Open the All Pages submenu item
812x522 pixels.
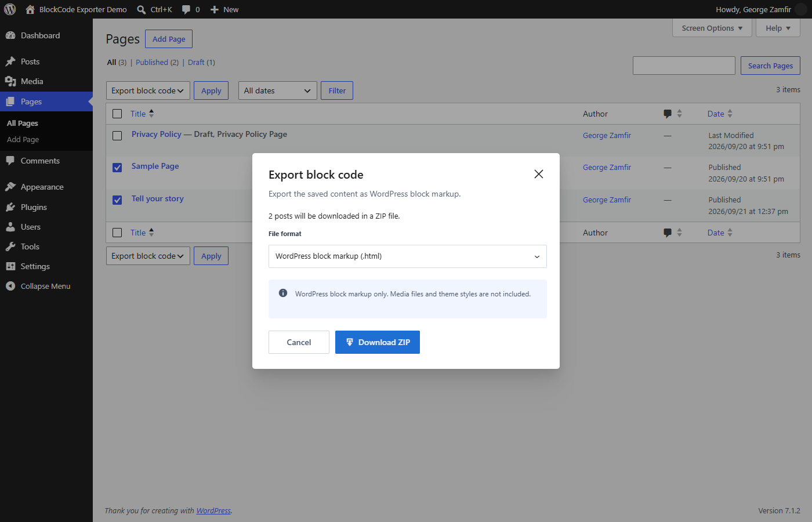coord(23,123)
